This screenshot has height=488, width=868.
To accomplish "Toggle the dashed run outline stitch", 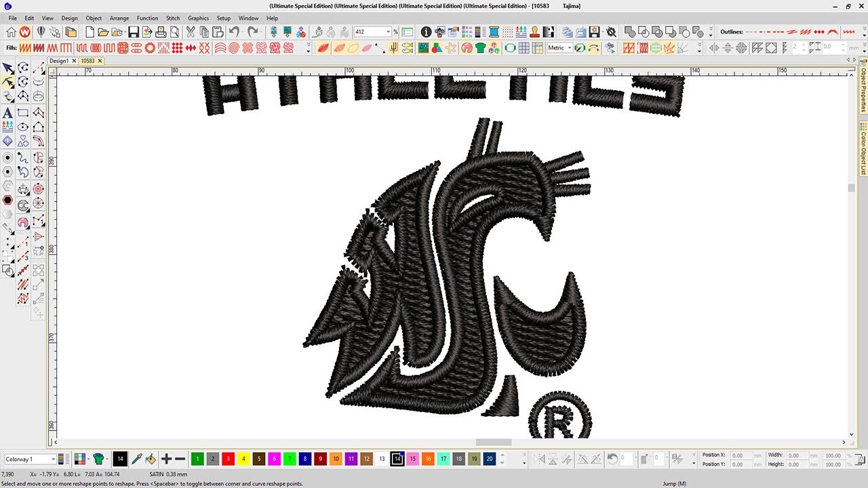I will (x=753, y=32).
